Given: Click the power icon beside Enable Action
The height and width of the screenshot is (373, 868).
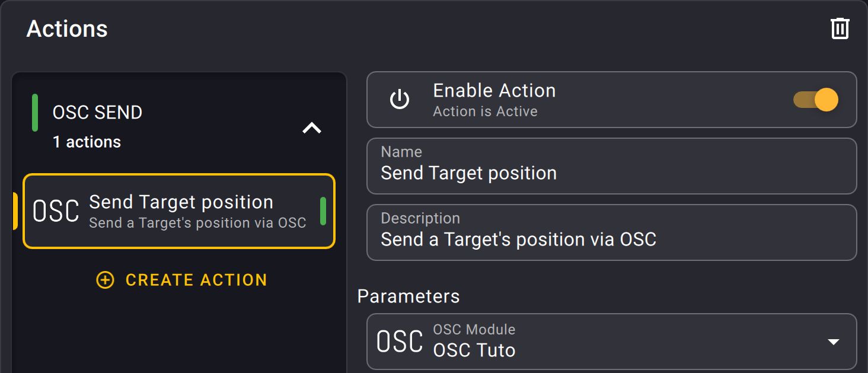Looking at the screenshot, I should point(400,100).
